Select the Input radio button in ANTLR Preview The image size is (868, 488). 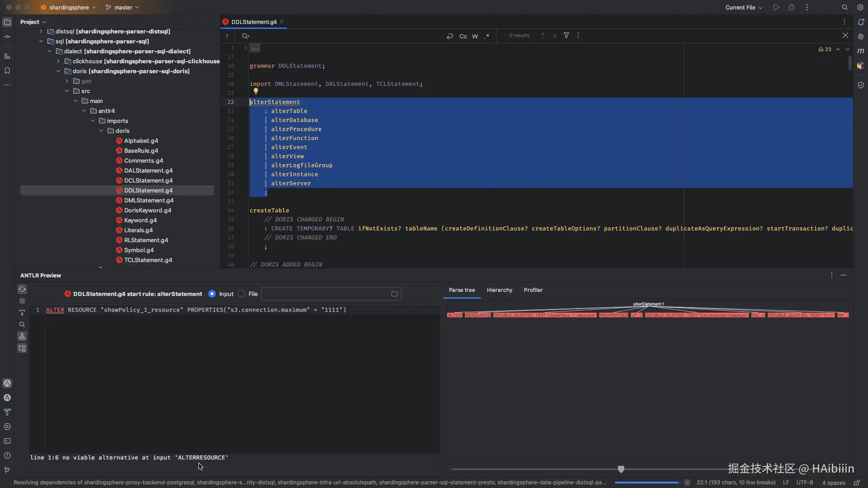pyautogui.click(x=212, y=294)
